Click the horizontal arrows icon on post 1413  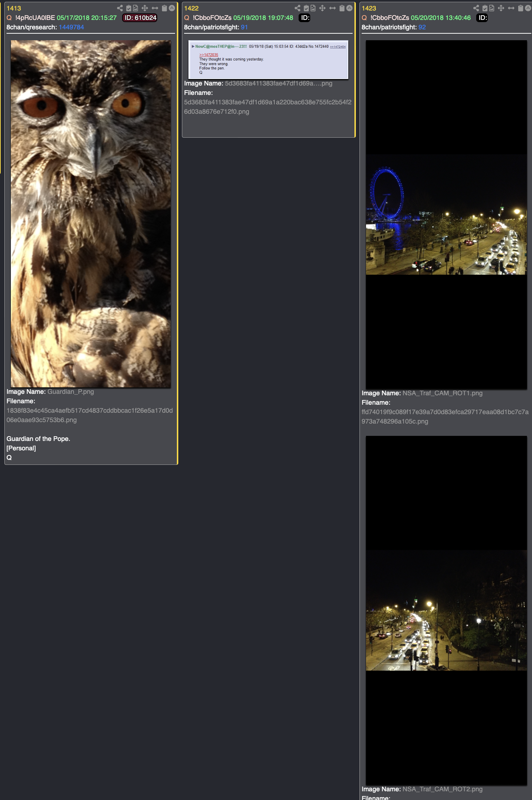coord(155,8)
